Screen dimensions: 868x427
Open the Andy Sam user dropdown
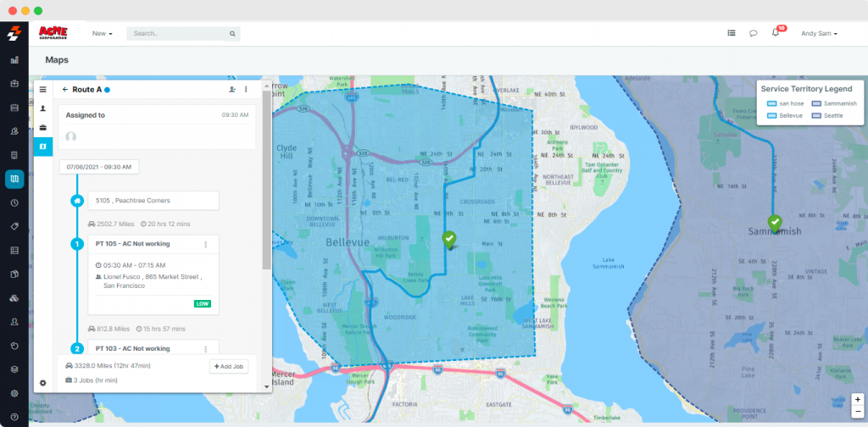tap(819, 34)
